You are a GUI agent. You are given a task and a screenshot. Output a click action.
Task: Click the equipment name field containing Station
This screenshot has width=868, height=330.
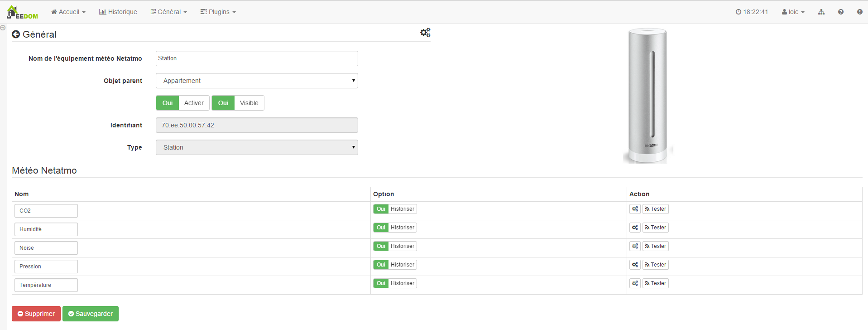tap(257, 58)
